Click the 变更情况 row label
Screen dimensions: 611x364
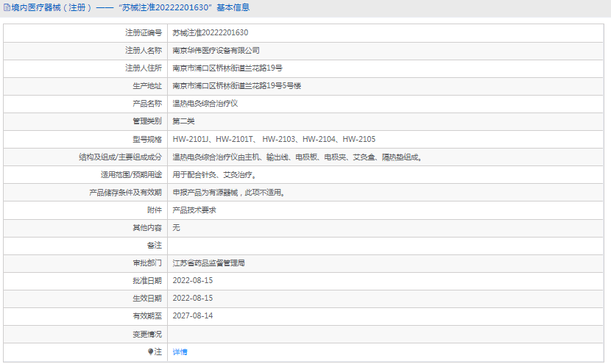147,335
